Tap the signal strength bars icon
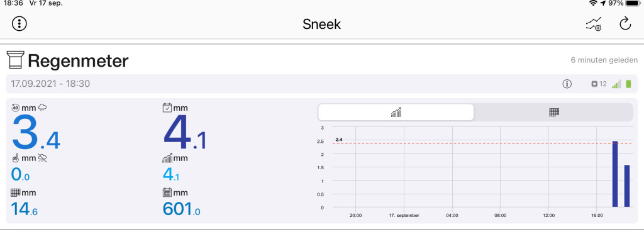 click(616, 84)
